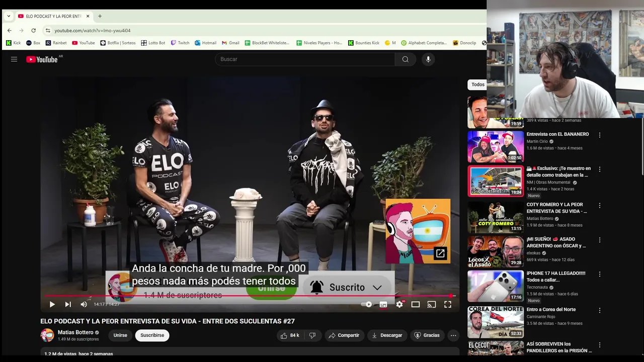Reload the page
644x362 pixels.
[x=33, y=31]
